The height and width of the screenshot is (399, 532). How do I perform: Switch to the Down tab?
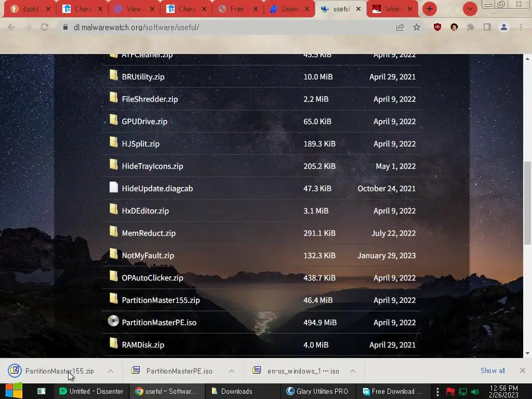289,9
